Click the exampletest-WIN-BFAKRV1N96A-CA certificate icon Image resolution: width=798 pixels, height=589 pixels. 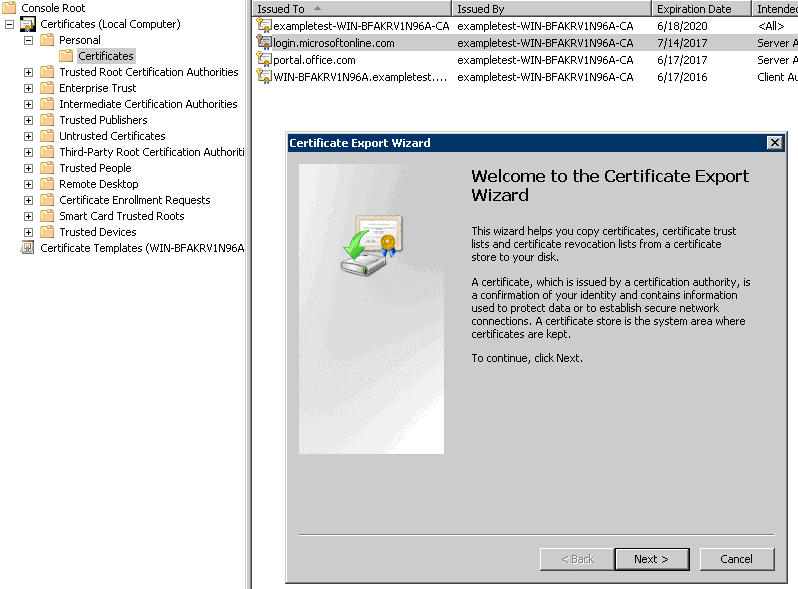[264, 25]
